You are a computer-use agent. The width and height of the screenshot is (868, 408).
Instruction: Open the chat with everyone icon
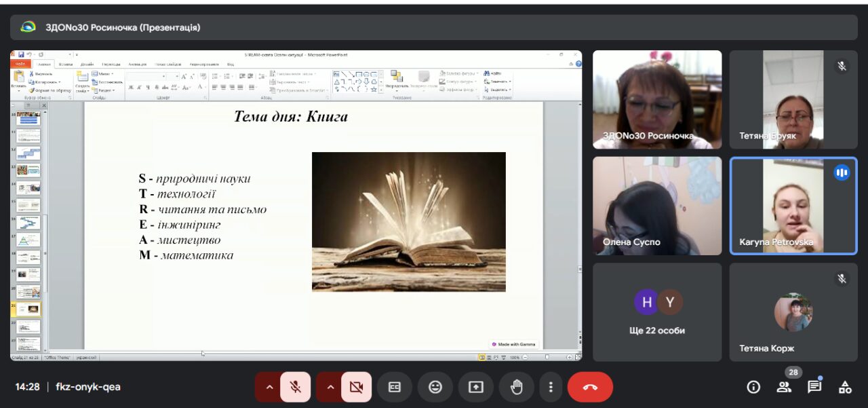[814, 387]
